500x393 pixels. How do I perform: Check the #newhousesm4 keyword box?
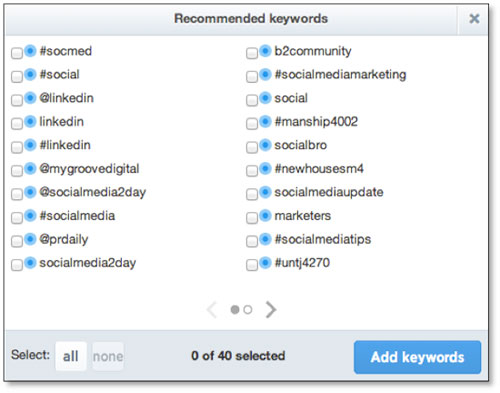tap(252, 171)
